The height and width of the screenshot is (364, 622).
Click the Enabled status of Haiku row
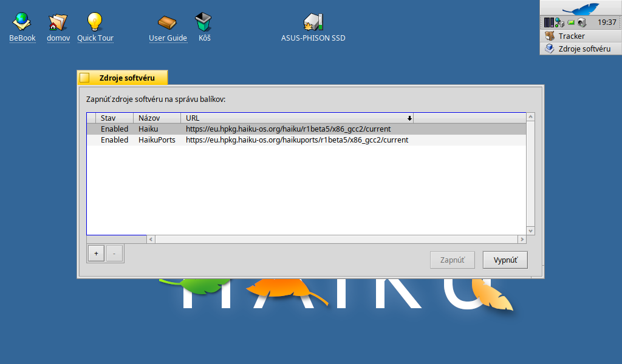click(x=114, y=129)
